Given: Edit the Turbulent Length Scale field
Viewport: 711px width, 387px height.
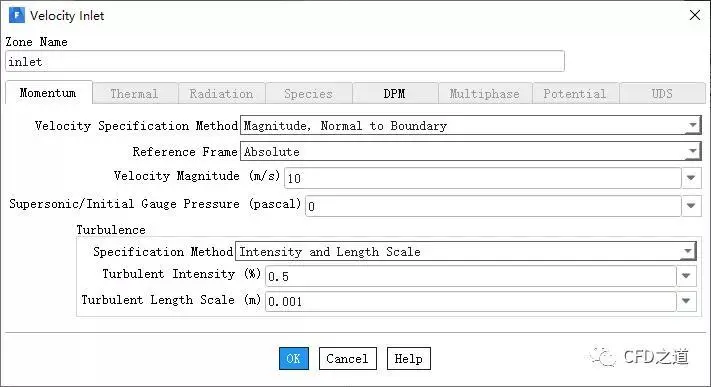Looking at the screenshot, I should click(471, 301).
